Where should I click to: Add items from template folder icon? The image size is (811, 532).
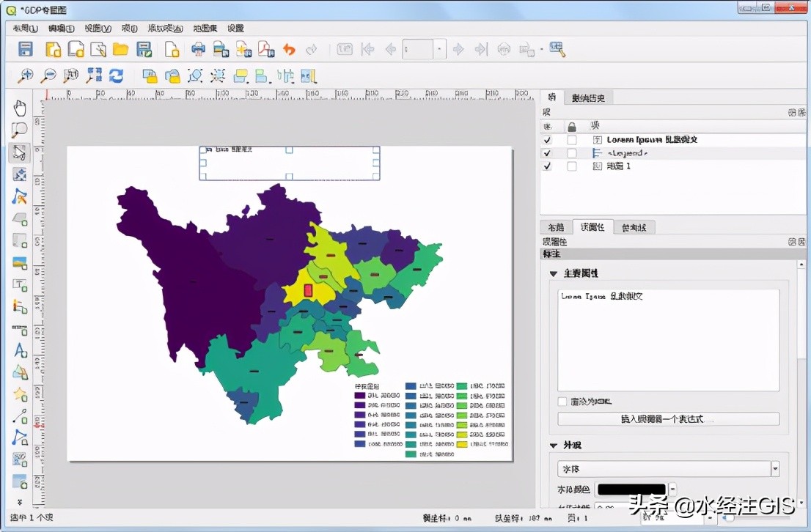click(x=120, y=49)
